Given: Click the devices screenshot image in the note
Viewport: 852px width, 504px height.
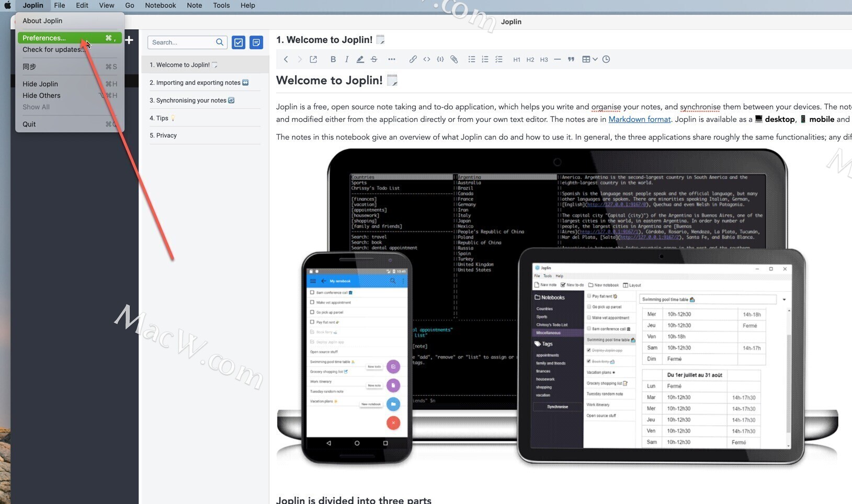Looking at the screenshot, I should tap(557, 308).
